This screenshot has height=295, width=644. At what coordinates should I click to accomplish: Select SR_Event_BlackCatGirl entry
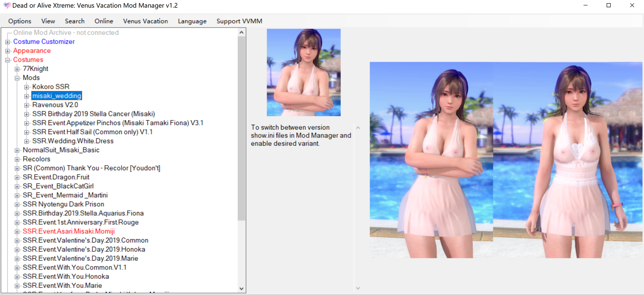[58, 186]
